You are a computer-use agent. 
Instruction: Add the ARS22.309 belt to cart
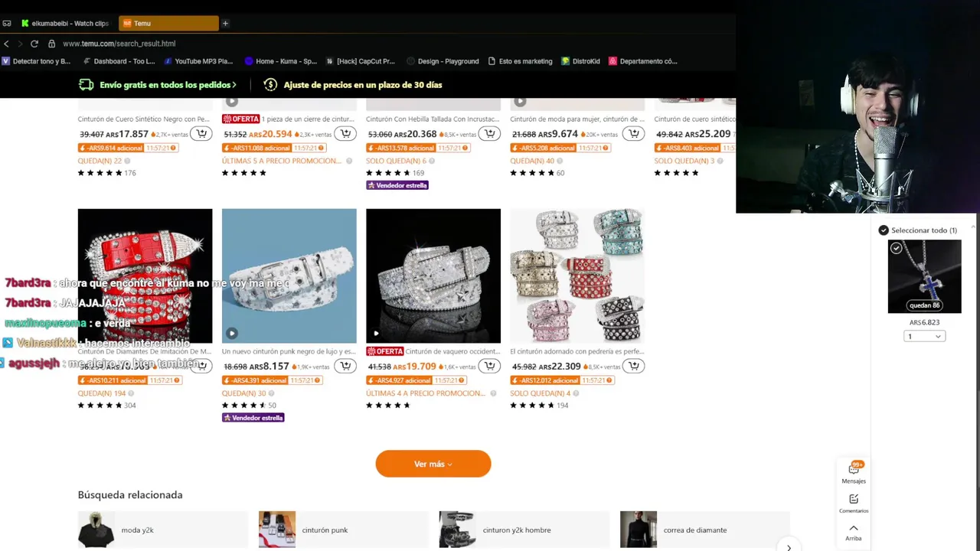[x=633, y=367]
